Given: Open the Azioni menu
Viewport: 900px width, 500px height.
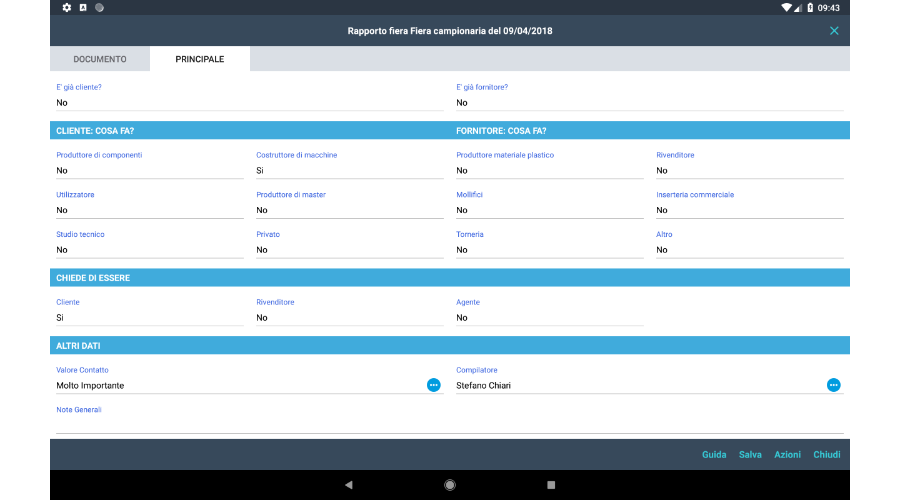Looking at the screenshot, I should point(787,455).
